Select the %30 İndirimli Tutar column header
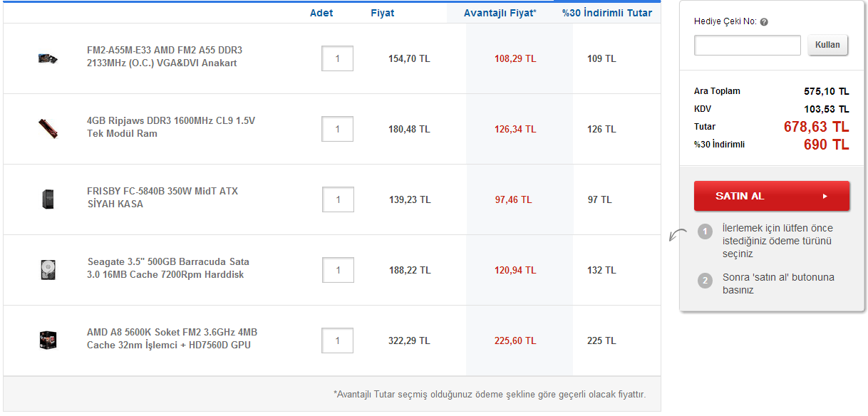 tap(606, 13)
